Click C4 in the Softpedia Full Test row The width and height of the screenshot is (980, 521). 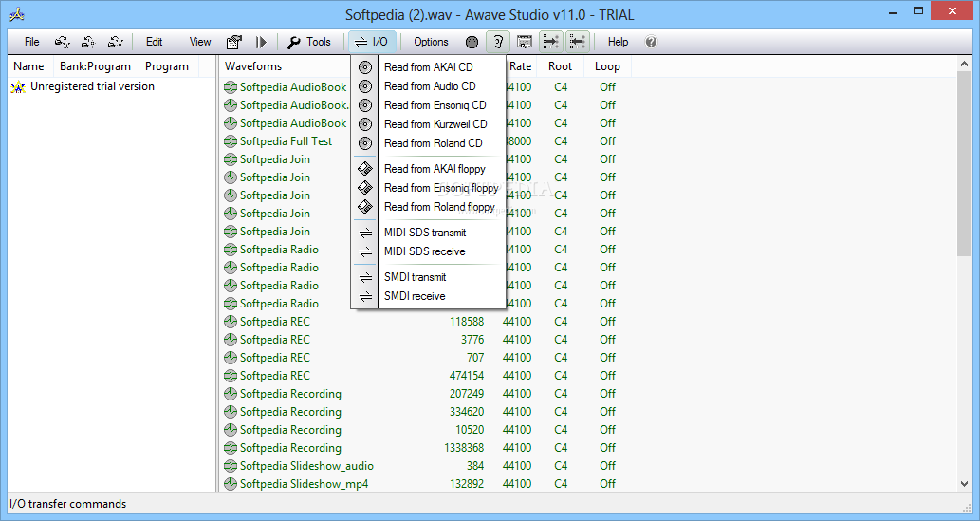coord(561,141)
